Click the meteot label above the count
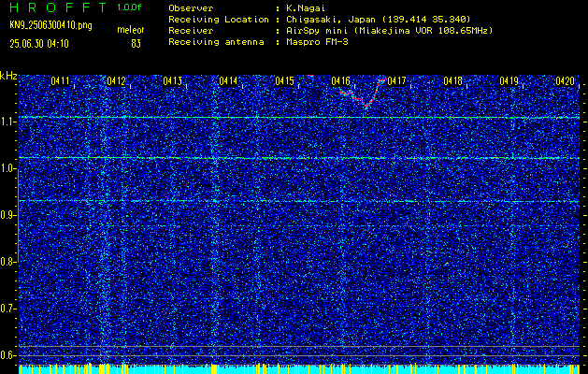Image resolution: width=588 pixels, height=374 pixels. (x=131, y=30)
